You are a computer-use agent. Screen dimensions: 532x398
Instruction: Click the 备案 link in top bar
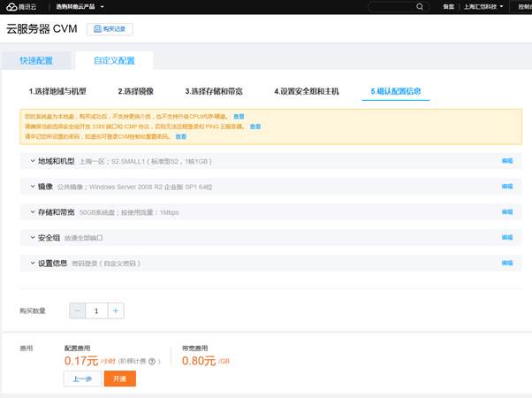click(x=449, y=6)
